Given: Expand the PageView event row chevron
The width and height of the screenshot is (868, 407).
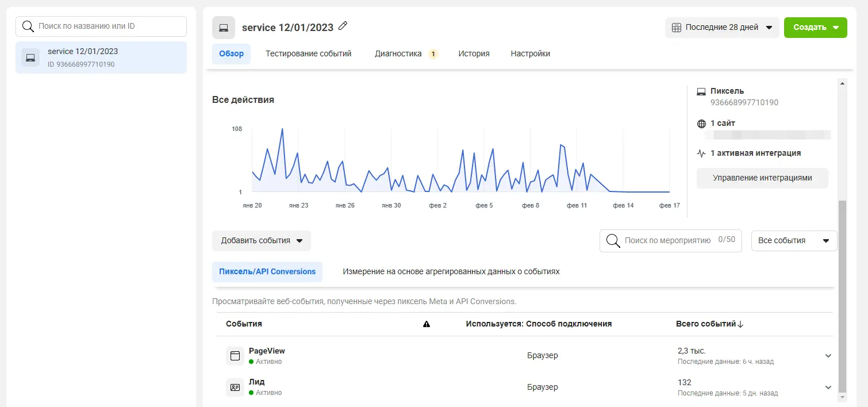Looking at the screenshot, I should click(828, 356).
